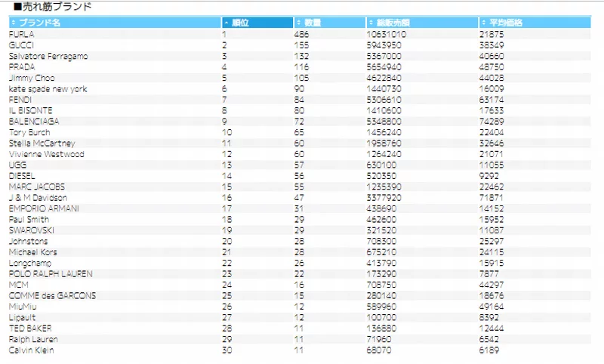Click the kate spade new york row
Image resolution: width=604 pixels, height=364 pixels.
point(48,89)
